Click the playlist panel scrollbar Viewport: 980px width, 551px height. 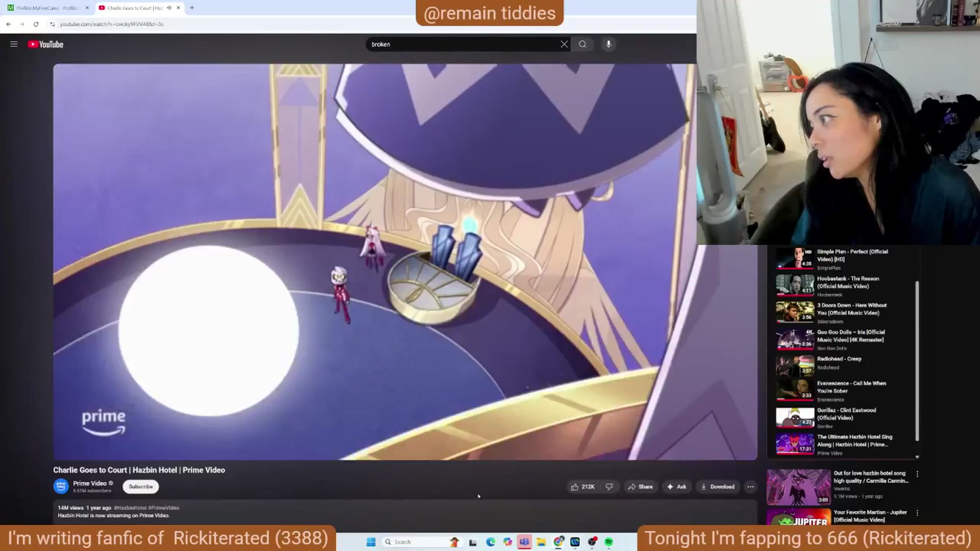917,360
